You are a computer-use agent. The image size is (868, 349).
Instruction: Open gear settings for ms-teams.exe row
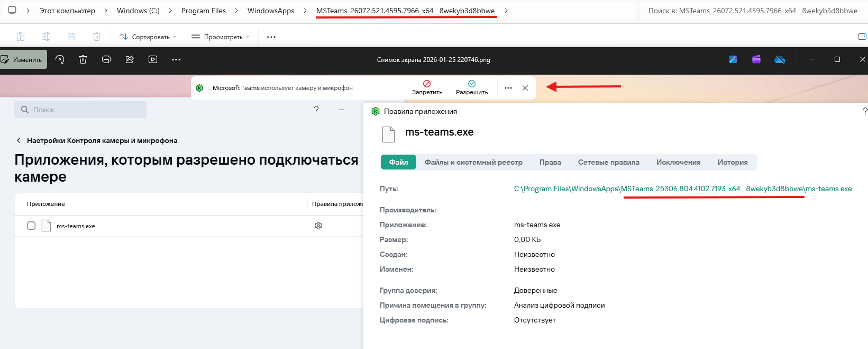[318, 226]
